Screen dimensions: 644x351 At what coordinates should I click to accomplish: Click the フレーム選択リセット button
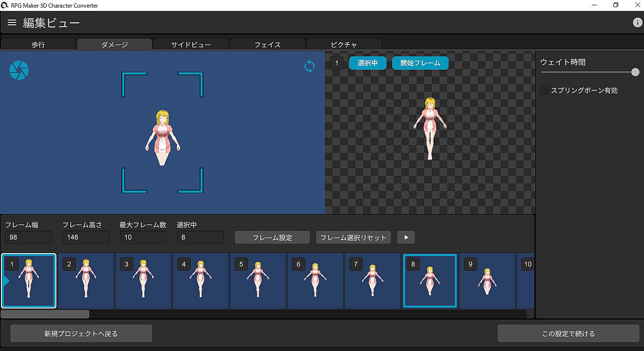tap(354, 237)
